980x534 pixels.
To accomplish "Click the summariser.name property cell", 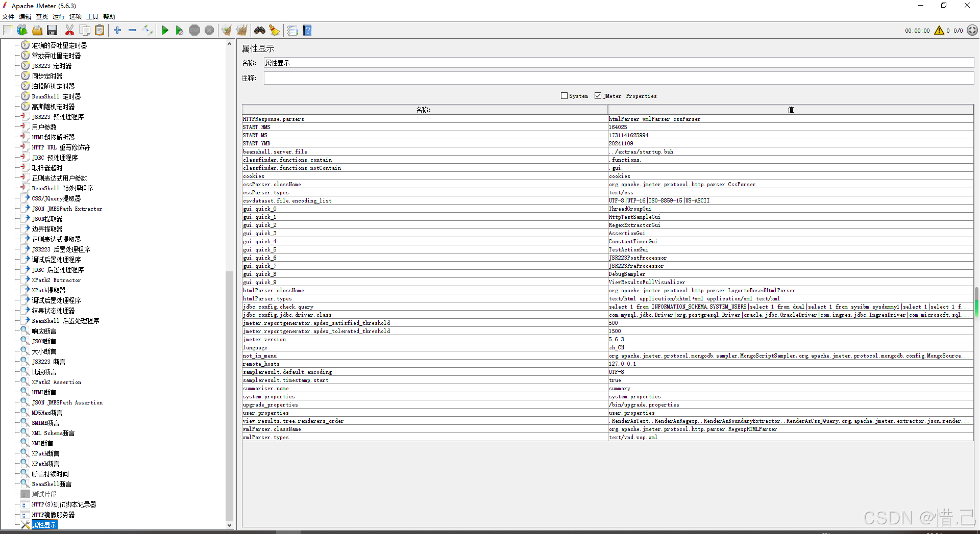I will tap(425, 388).
